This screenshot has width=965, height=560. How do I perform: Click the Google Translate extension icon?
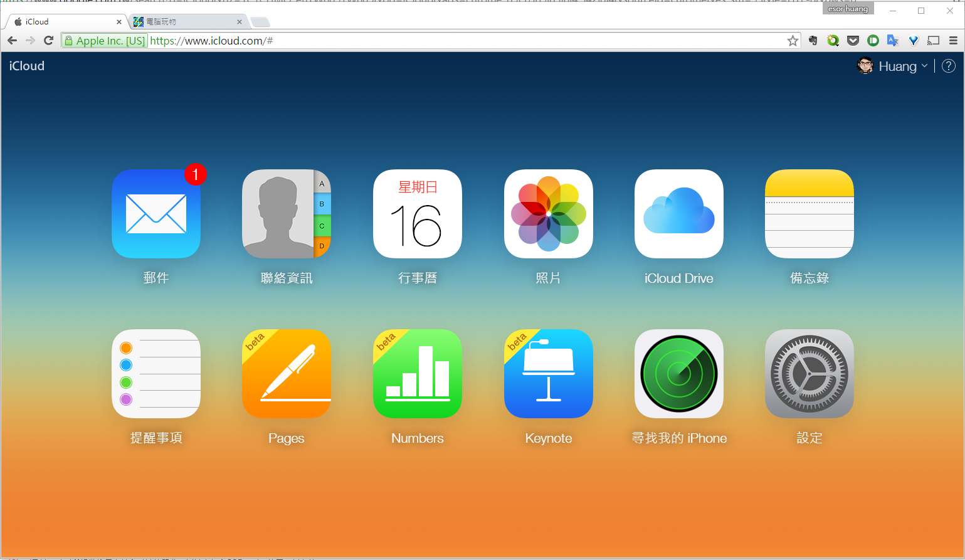point(893,41)
